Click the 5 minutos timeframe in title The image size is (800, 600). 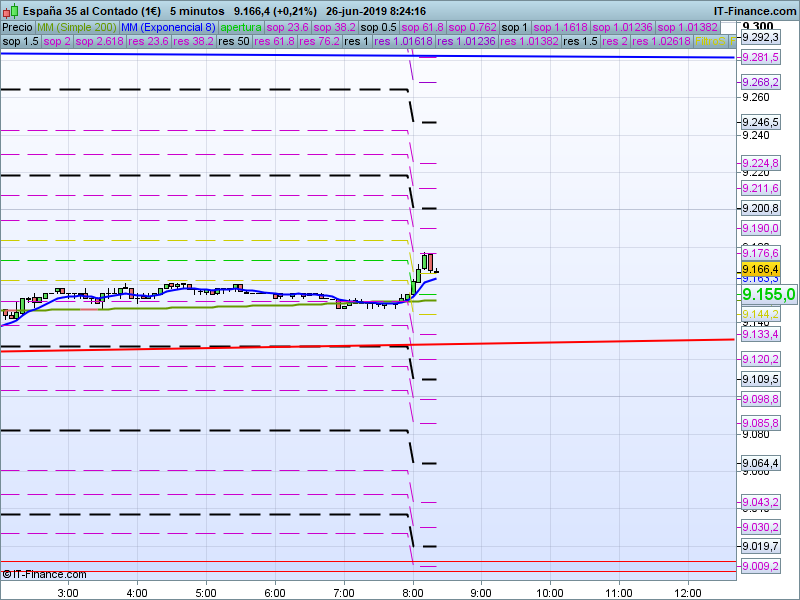click(197, 11)
